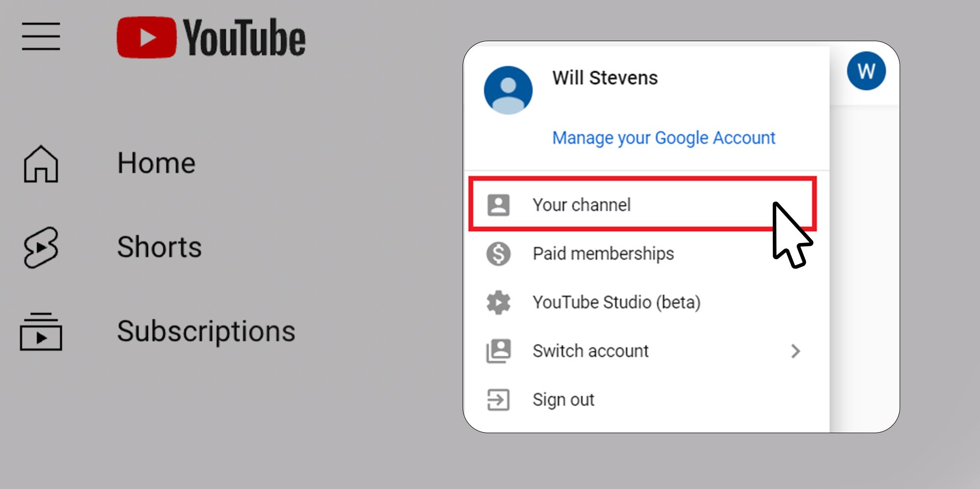Click the Your channel person icon
The height and width of the screenshot is (489, 980).
(x=498, y=205)
